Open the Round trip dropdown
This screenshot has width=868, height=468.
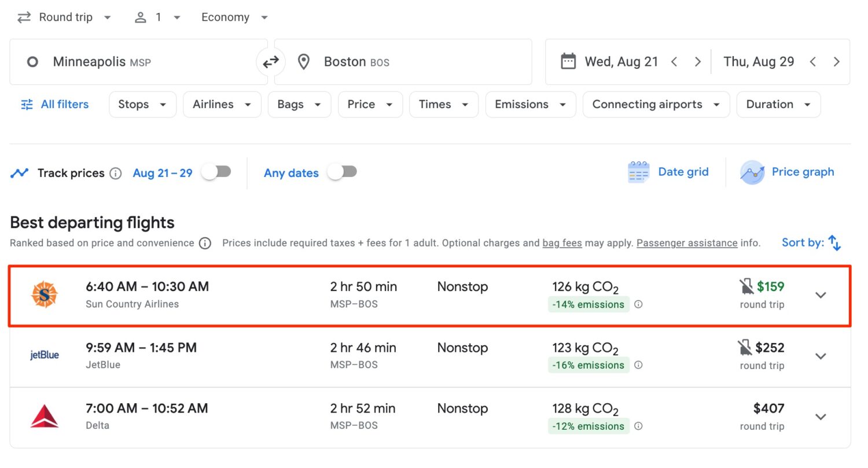(64, 17)
